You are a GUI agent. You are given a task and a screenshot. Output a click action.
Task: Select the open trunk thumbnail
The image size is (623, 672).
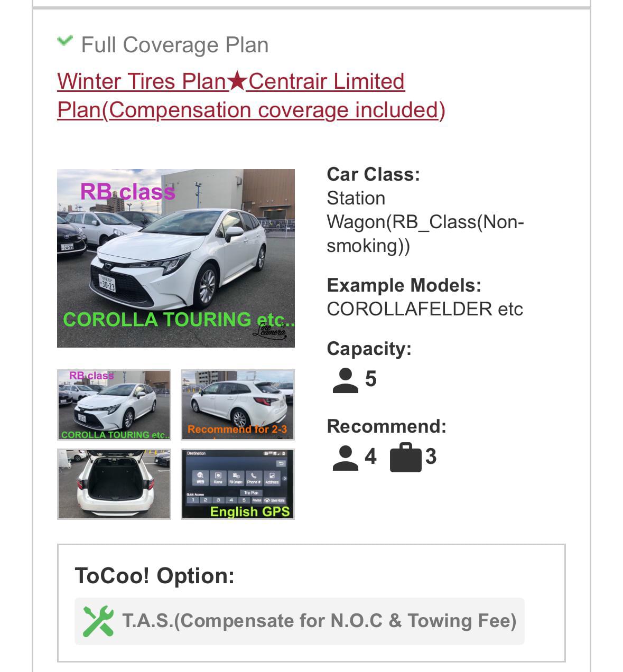(x=114, y=484)
